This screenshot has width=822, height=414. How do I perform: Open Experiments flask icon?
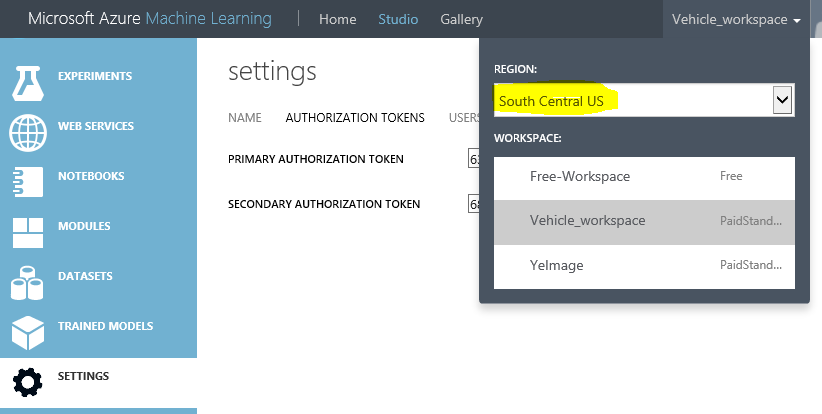click(x=28, y=83)
